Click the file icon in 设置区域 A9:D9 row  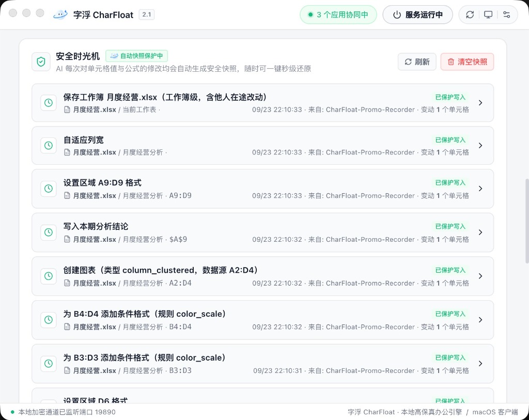[x=67, y=196]
